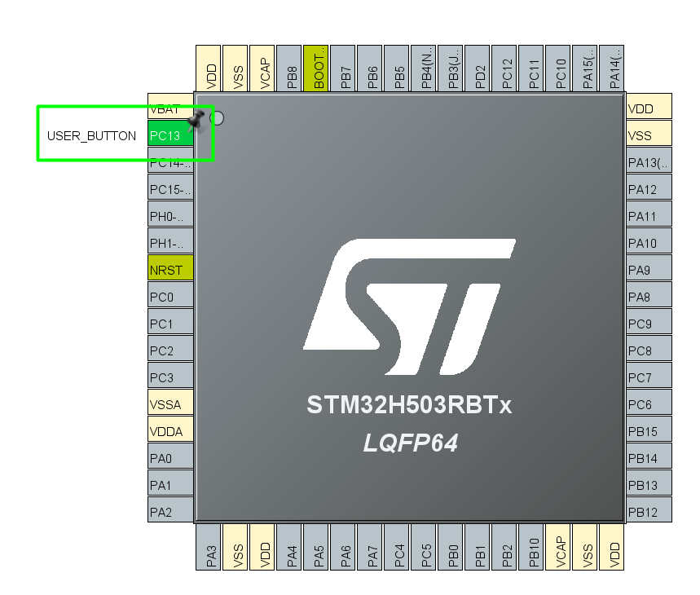Viewport: 700px width, 595px height.
Task: Select pin PA9 on right side
Action: coord(649,270)
